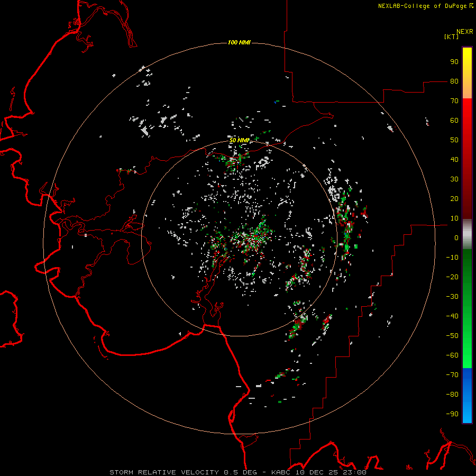Click the -70 value on velocity scale
476x476 pixels.
tap(452, 375)
